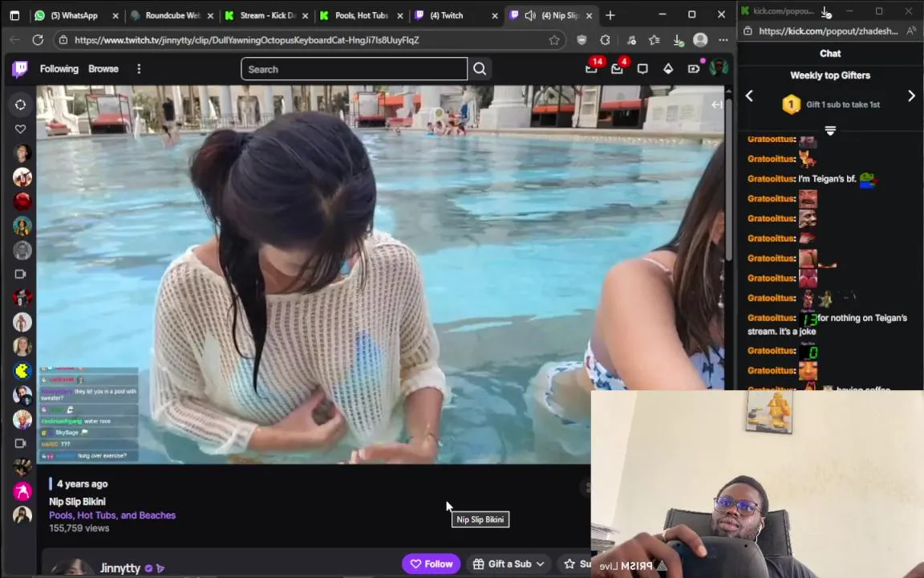Open the Jinnytty channel name
This screenshot has height=578, width=924.
tap(120, 568)
